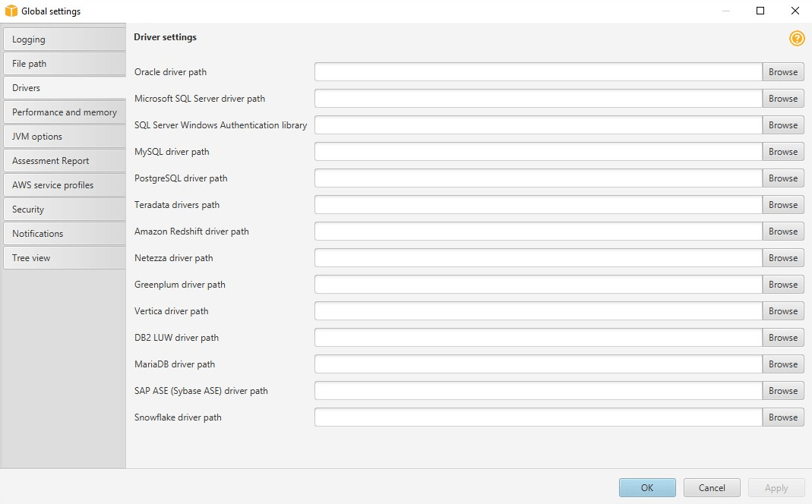Browse for the SQL Server Windows Authentication library
812x504 pixels.
click(x=783, y=124)
